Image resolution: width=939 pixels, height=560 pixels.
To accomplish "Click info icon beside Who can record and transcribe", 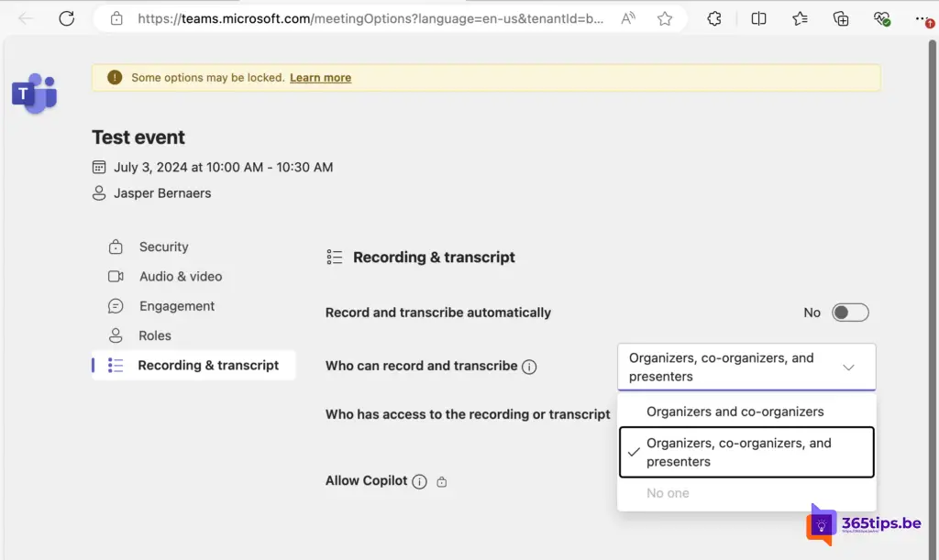I will (x=529, y=367).
